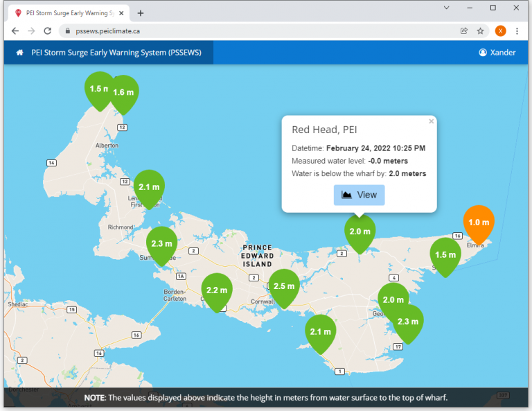Reload the page using the refresh button
532x411 pixels.
[x=48, y=31]
